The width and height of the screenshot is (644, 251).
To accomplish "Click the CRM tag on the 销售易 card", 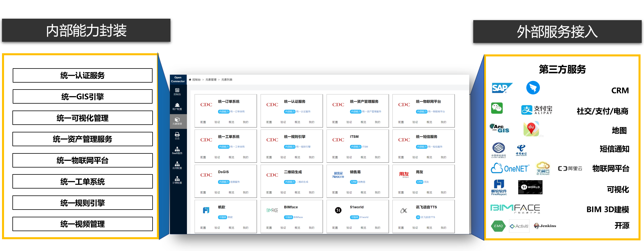I will 354,182.
